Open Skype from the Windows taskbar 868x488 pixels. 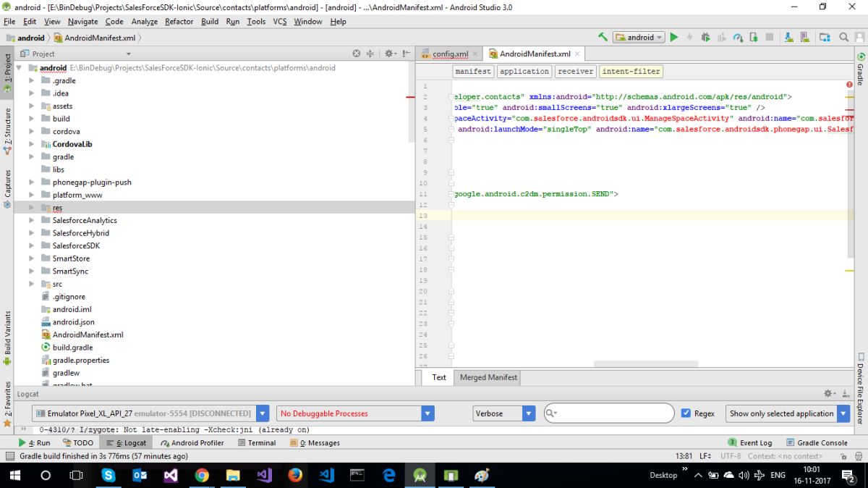109,475
